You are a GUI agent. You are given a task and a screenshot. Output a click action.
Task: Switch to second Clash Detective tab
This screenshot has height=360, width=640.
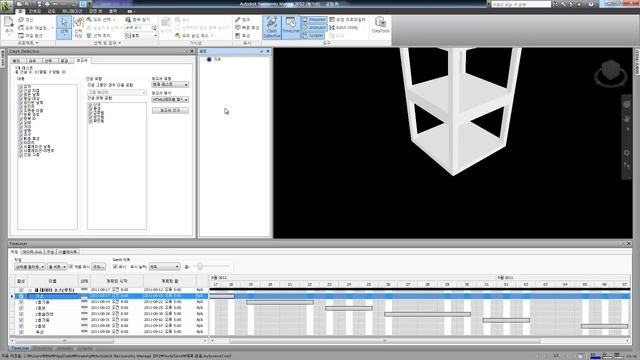pos(33,60)
